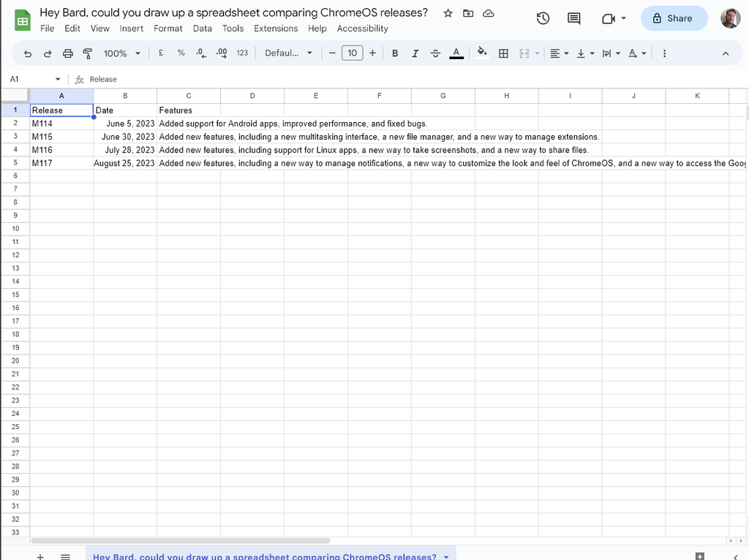749x560 pixels.
Task: Toggle bold formatting
Action: pos(394,53)
